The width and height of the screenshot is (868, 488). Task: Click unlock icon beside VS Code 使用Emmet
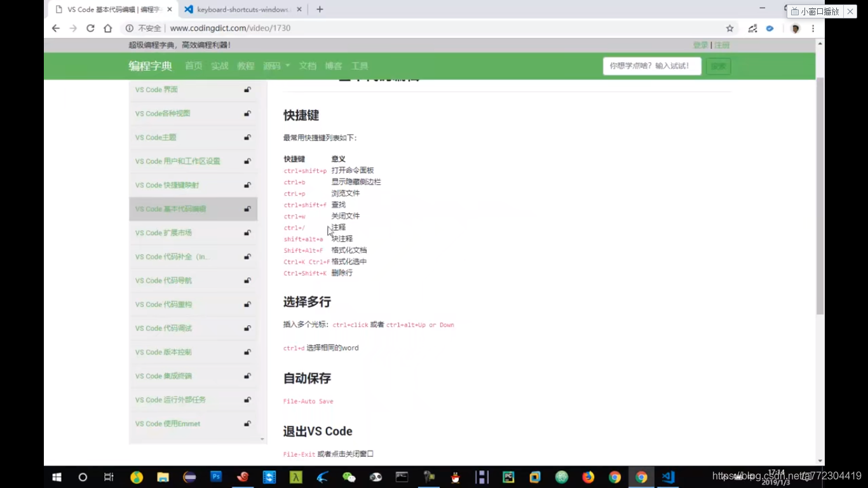pyautogui.click(x=247, y=424)
